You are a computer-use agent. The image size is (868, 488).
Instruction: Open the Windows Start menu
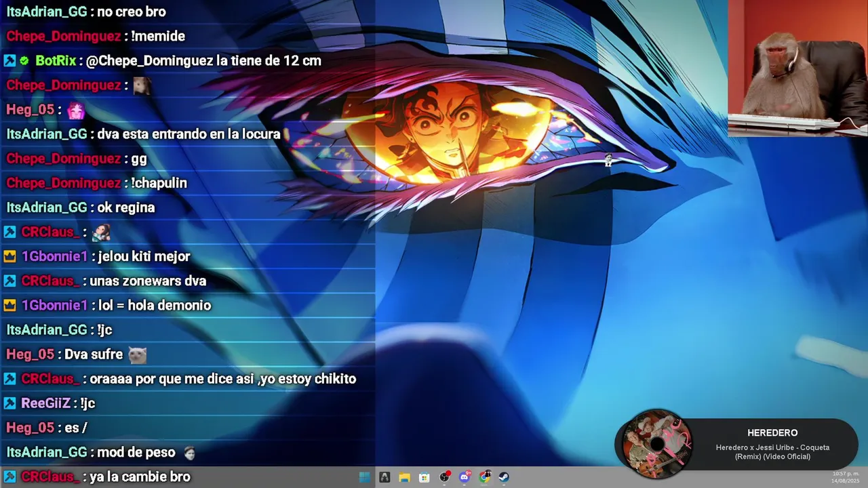point(365,477)
